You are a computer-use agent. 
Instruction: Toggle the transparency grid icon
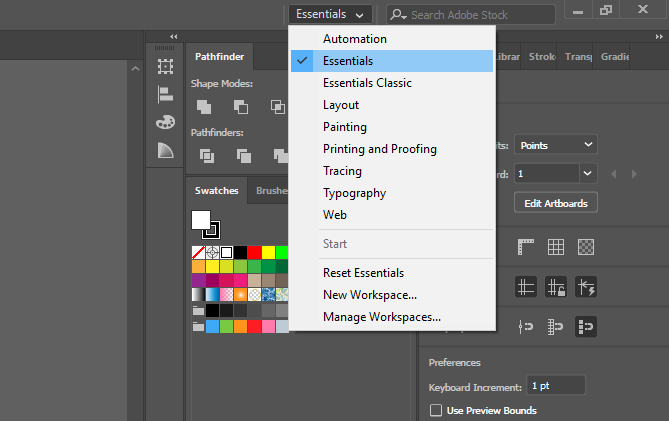click(587, 246)
